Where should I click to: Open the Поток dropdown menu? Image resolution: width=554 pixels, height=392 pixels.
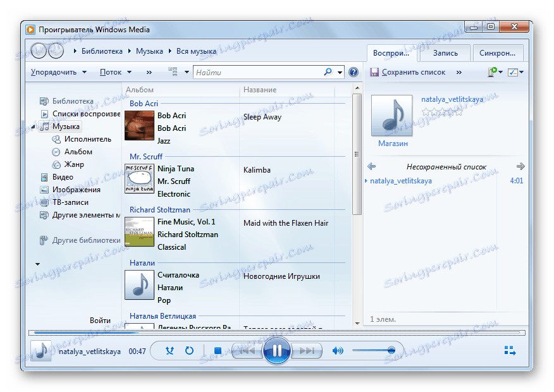point(116,72)
